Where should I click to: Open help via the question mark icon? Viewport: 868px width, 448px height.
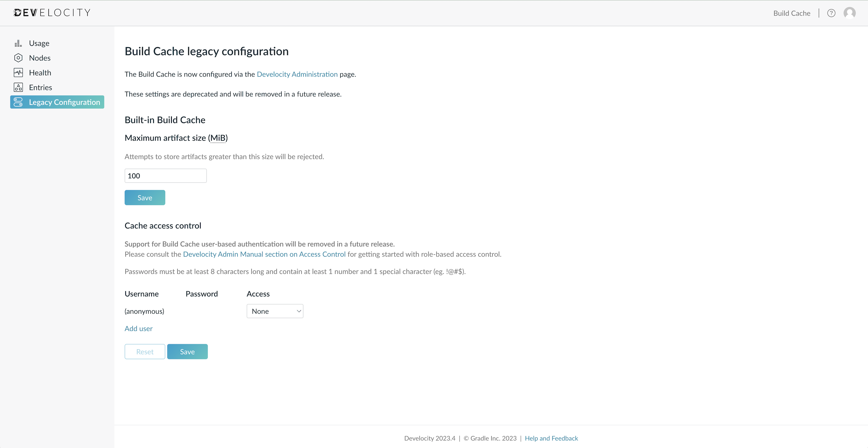coord(831,13)
